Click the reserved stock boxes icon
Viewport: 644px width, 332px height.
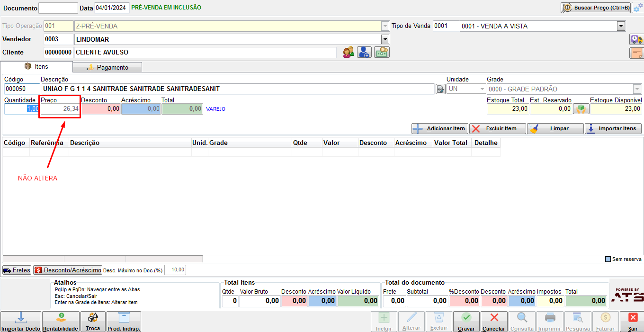click(581, 109)
